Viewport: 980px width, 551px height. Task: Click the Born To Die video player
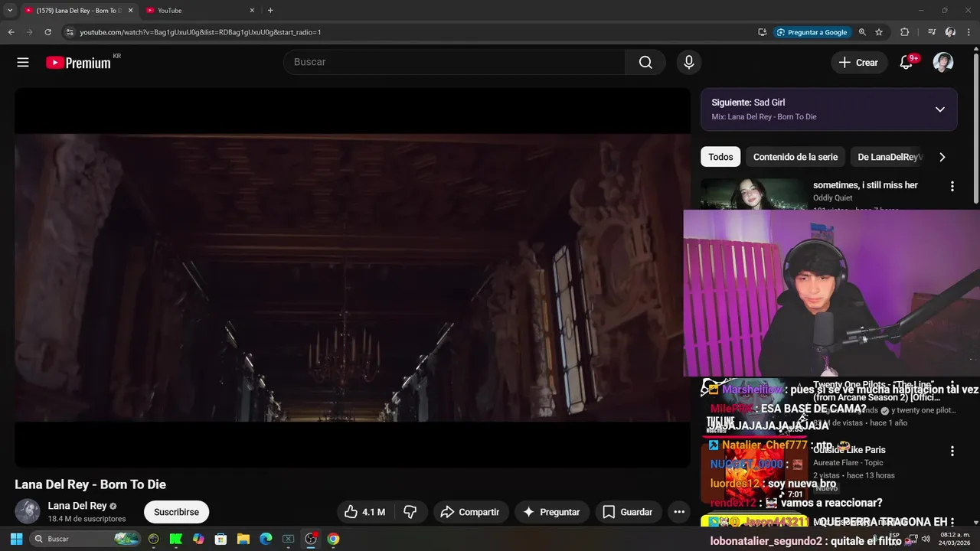pyautogui.click(x=352, y=277)
